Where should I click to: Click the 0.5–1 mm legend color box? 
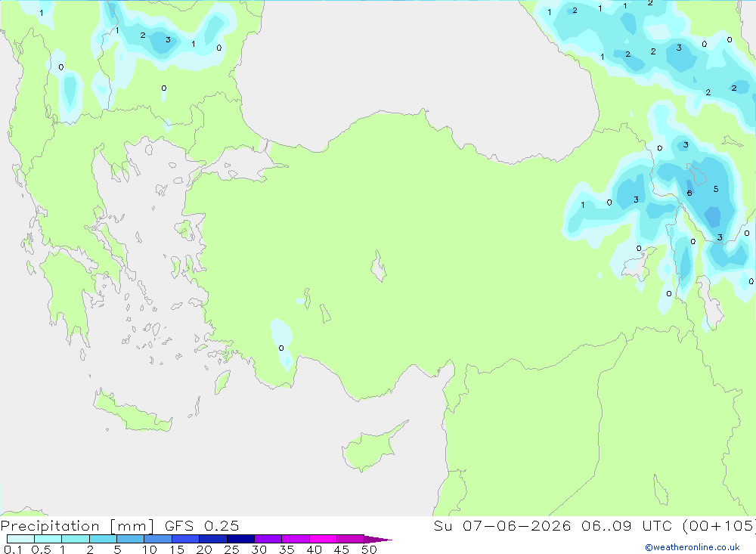(48, 539)
